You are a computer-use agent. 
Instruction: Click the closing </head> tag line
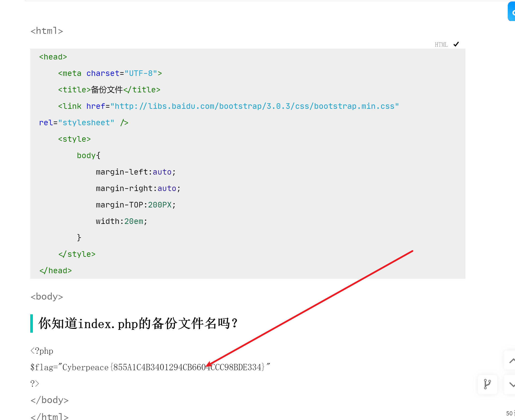click(x=56, y=271)
